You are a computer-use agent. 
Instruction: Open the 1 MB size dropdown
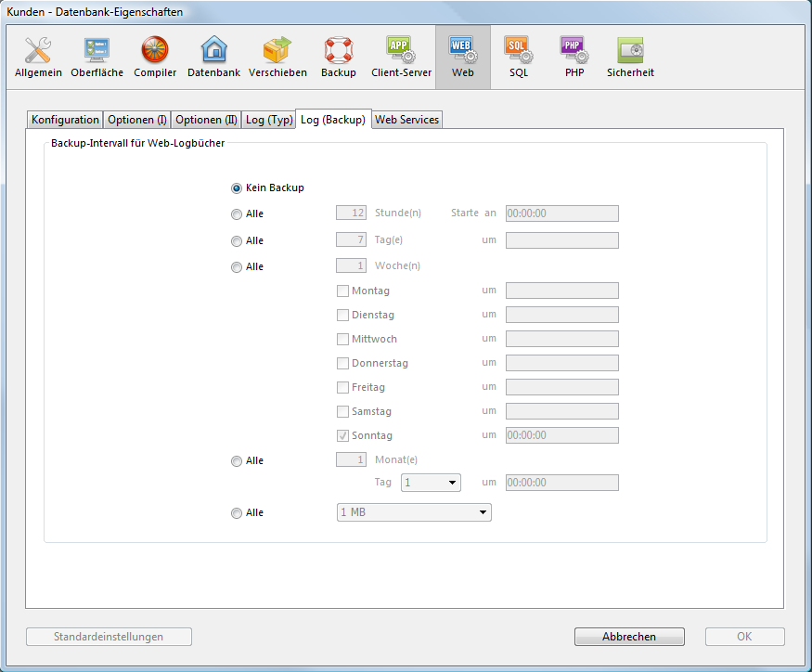414,512
